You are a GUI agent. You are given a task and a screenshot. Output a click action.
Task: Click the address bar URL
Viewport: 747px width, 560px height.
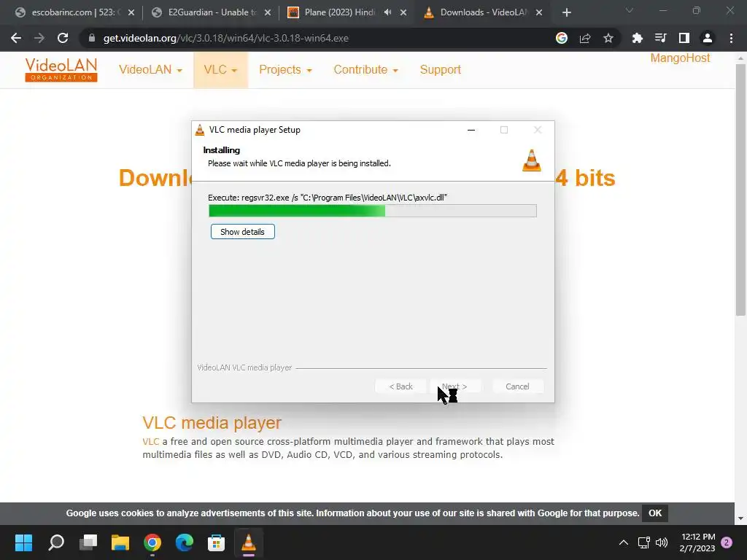(x=226, y=38)
